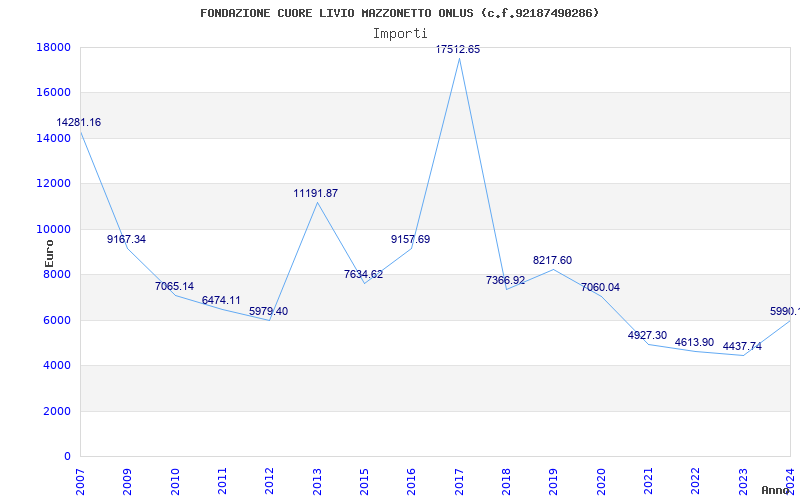The height and width of the screenshot is (500, 800).
Task: Click the 16000 y-axis tick label
Action: [54, 93]
